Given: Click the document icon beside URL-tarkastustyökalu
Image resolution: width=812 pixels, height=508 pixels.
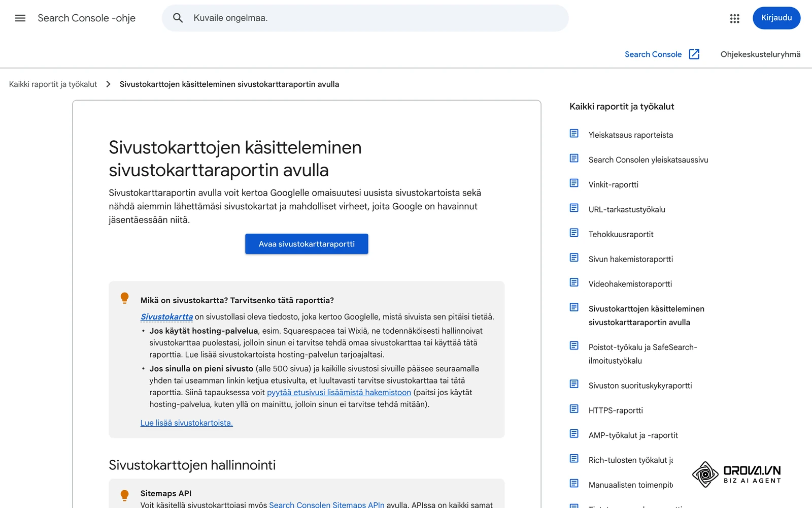Looking at the screenshot, I should (x=574, y=208).
